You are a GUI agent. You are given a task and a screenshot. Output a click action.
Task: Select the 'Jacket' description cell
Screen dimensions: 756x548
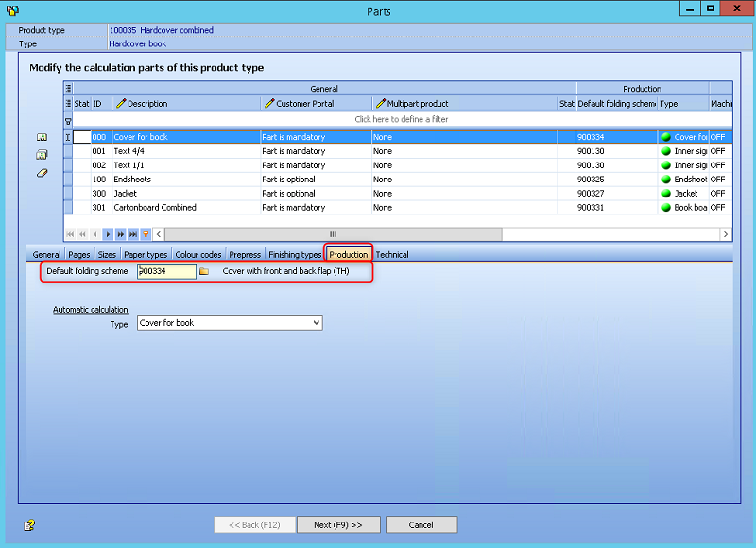(186, 194)
